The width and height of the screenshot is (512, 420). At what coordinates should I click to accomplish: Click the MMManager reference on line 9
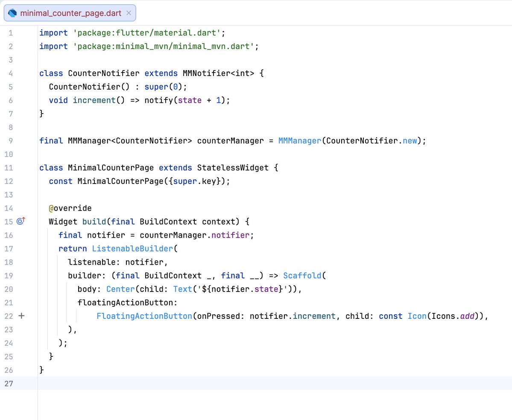coord(299,140)
